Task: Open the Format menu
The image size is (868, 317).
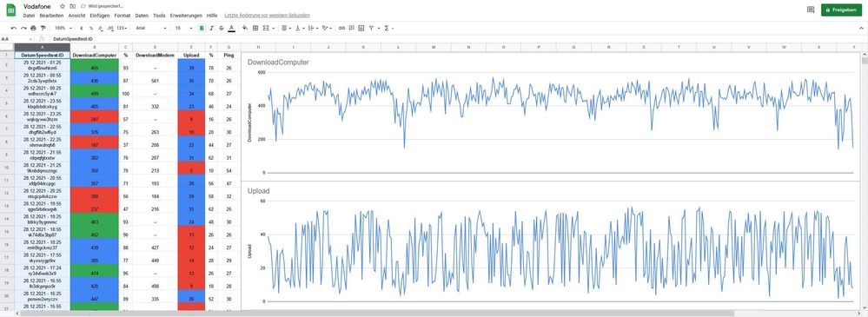Action: point(123,16)
